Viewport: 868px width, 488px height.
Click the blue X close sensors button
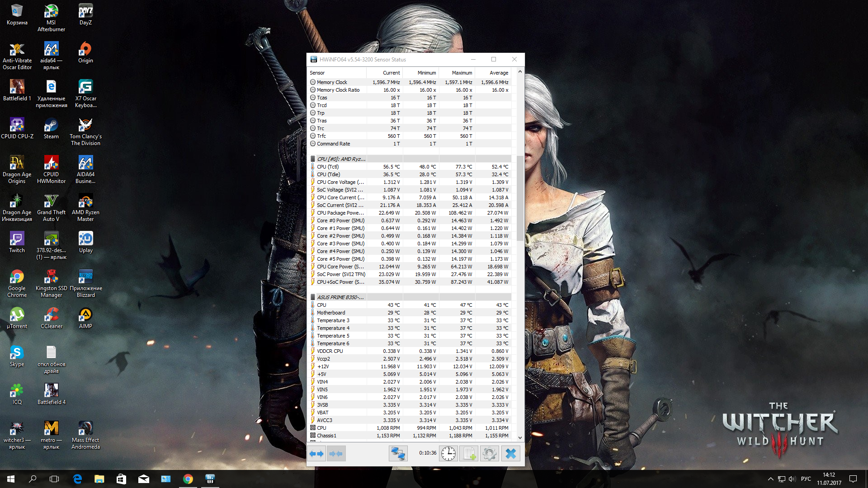tap(510, 453)
